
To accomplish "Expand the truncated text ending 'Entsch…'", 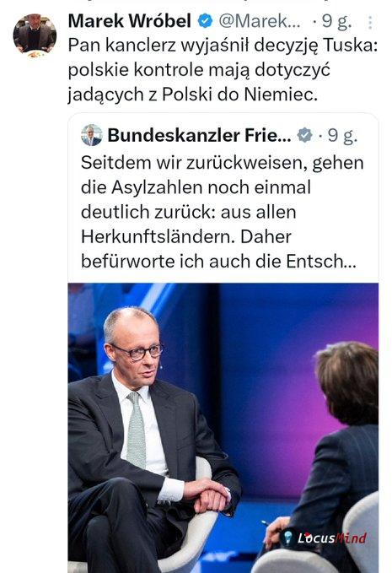I will 321,262.
